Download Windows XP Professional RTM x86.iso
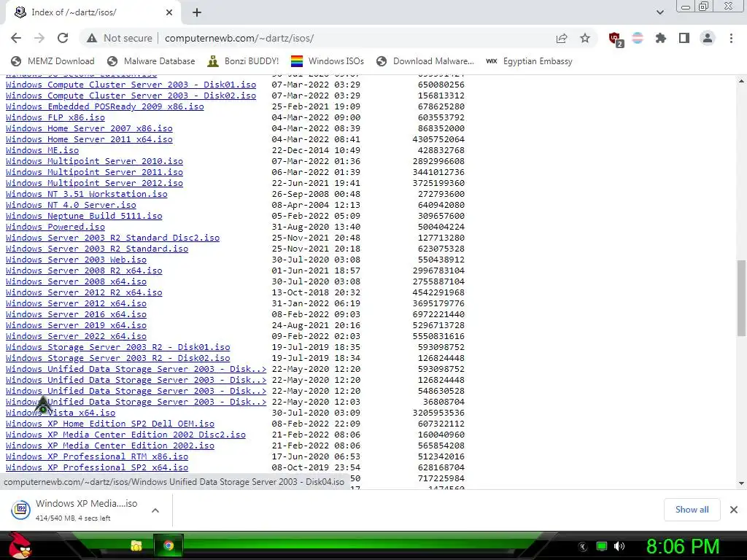The image size is (747, 560). click(x=97, y=457)
